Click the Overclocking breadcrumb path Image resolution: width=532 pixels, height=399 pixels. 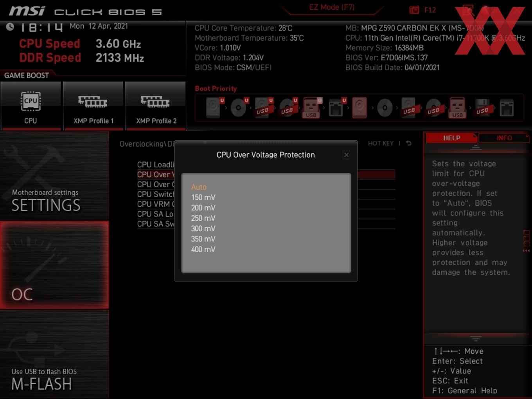pos(147,144)
